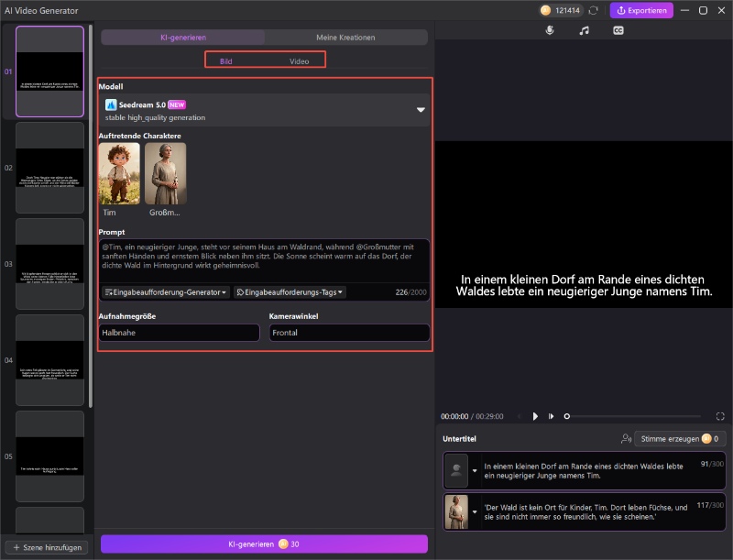Expand the Seedream 5.0 model dropdown
Viewport: 733px width, 560px height.
pos(421,110)
